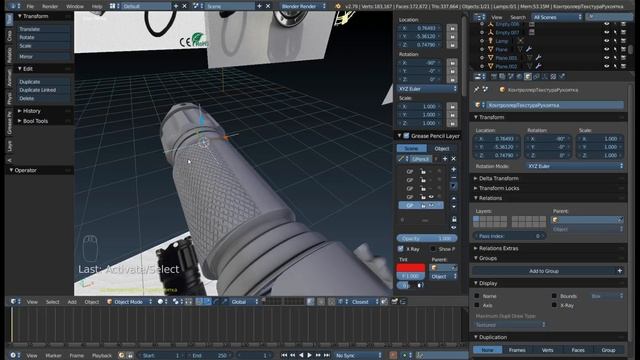Open the All Scenes dropdown in outliner
This screenshot has width=640, height=360.
pos(557,17)
